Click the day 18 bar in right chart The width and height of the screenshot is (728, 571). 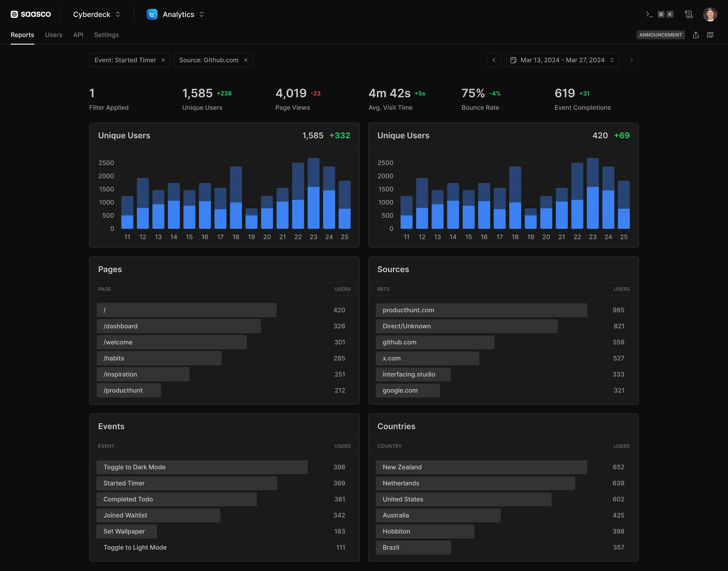click(x=515, y=198)
